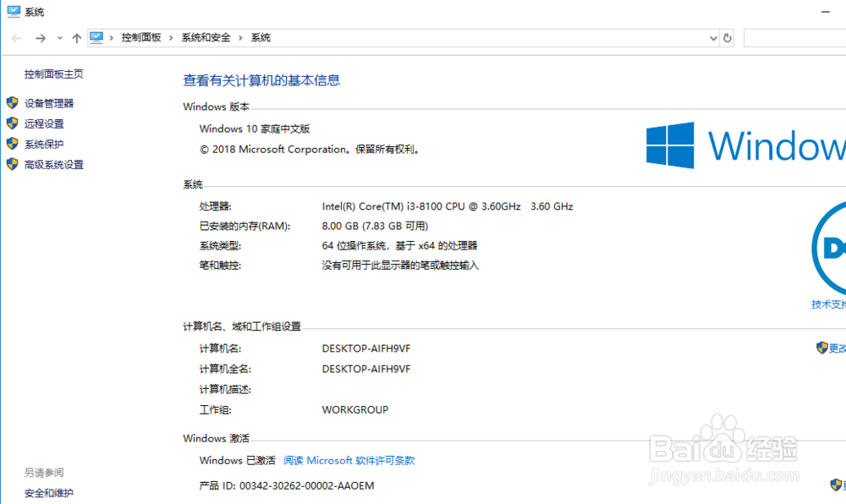Open 设备管理器
846x504 pixels.
[49, 103]
